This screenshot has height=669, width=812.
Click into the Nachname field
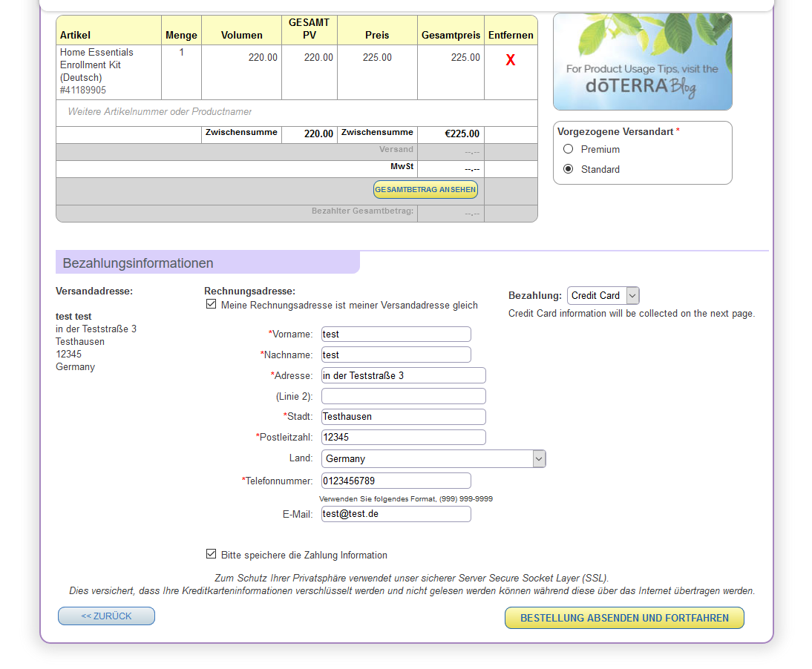[396, 355]
